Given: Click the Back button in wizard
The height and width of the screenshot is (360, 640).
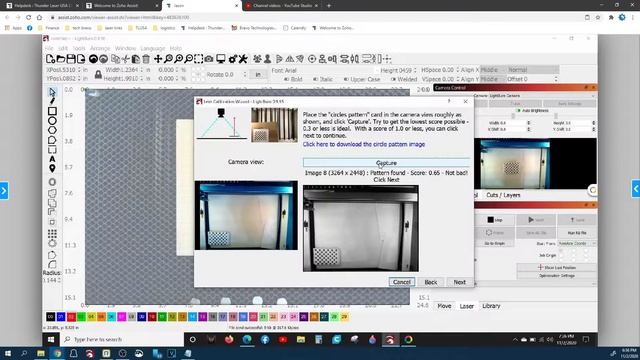Looking at the screenshot, I should (x=431, y=282).
